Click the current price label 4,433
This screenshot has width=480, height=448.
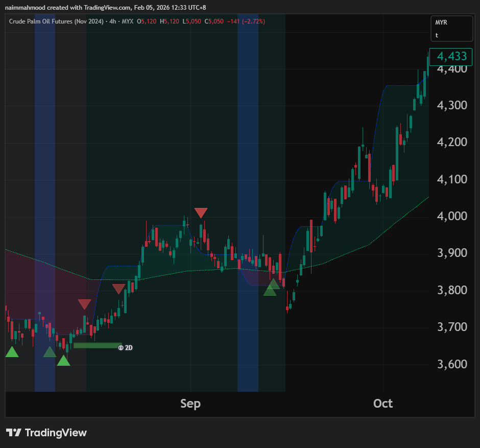pos(448,56)
